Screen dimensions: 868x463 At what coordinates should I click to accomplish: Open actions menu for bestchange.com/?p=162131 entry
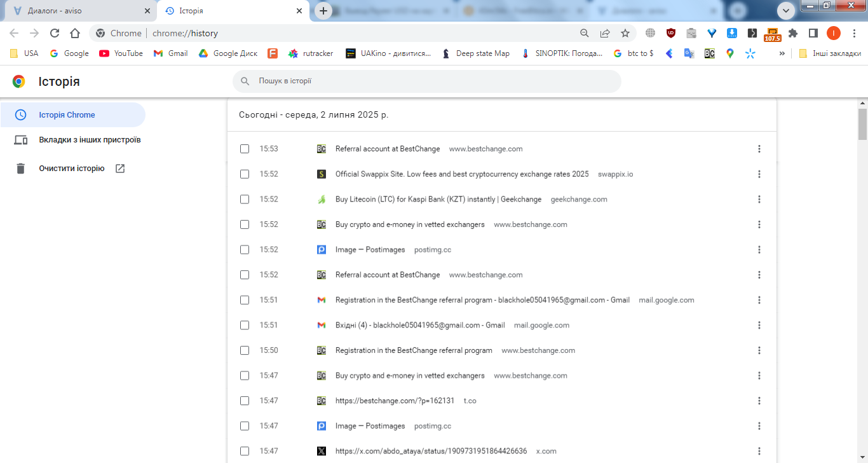[759, 401]
